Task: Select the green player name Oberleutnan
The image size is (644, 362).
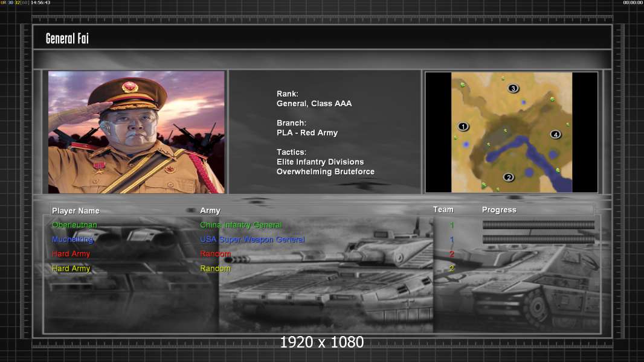Action: click(74, 224)
